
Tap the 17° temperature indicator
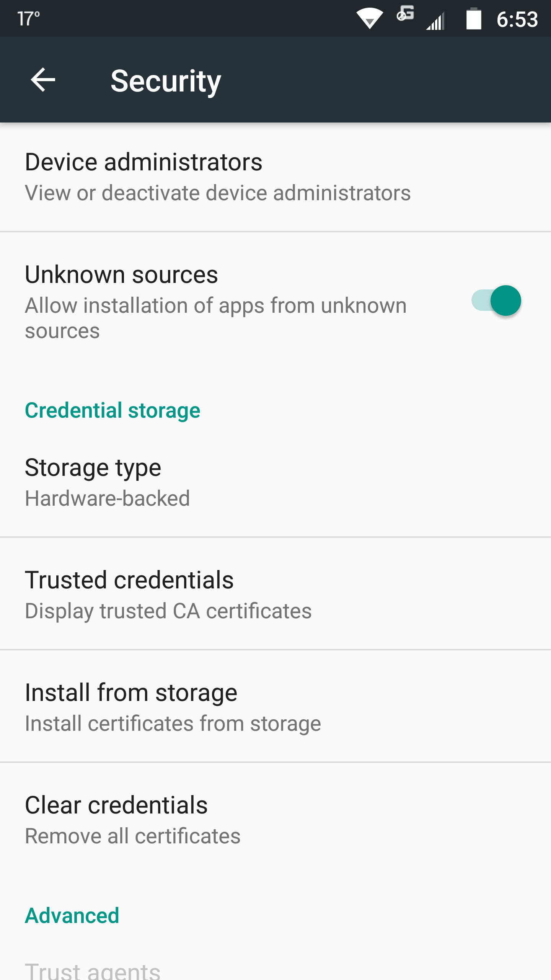click(29, 18)
